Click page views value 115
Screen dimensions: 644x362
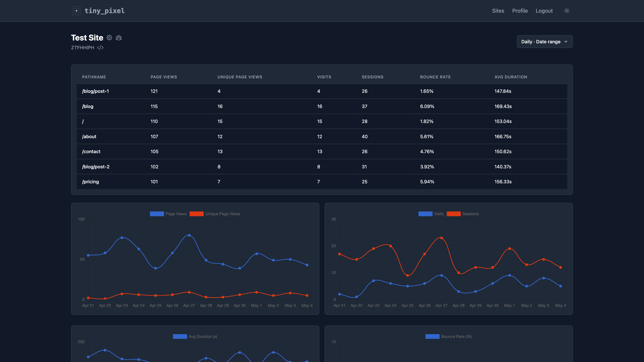click(154, 106)
